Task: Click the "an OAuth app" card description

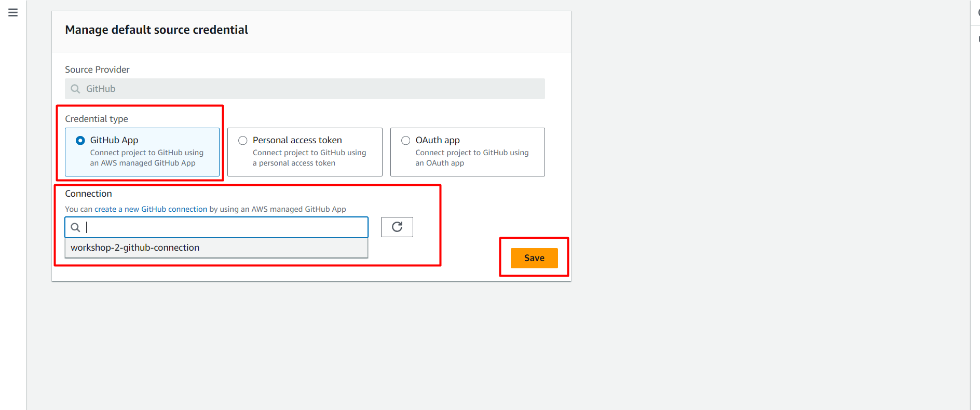Action: tap(440, 163)
